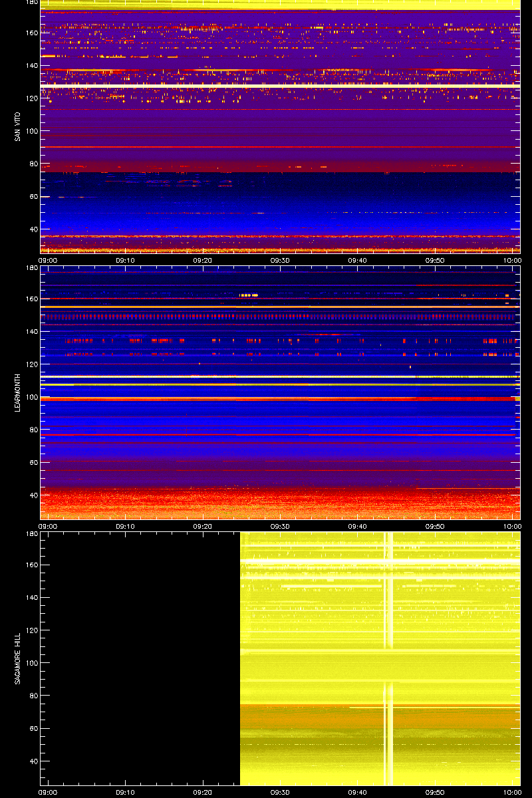Screen dimensions: 532x798
Task: Click the 180 frequency label on Sagamore Hill axis
Action: [x=31, y=534]
